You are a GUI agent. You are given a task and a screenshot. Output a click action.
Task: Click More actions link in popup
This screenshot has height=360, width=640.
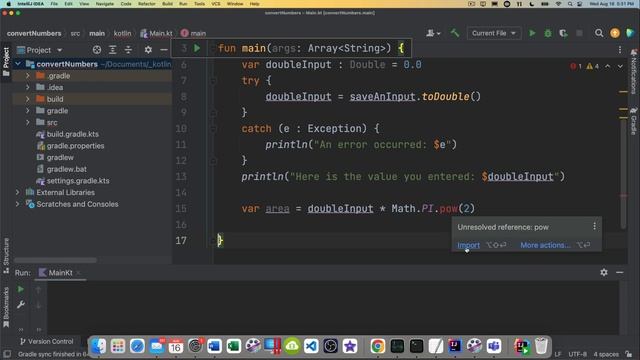[x=545, y=245]
